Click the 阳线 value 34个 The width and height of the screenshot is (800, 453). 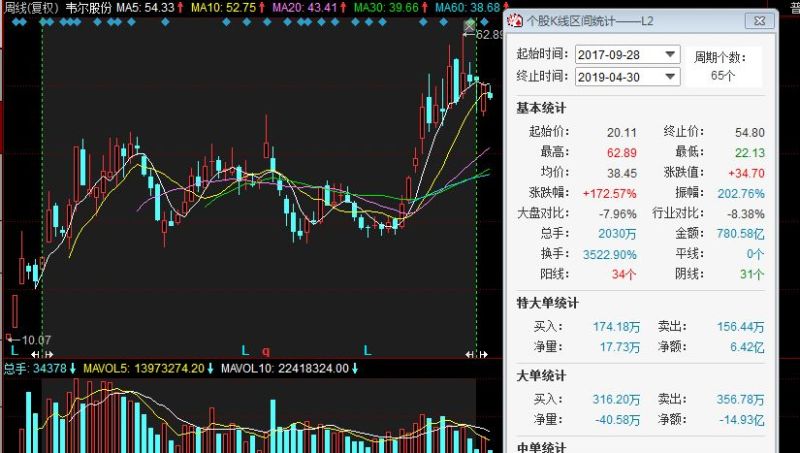click(624, 274)
